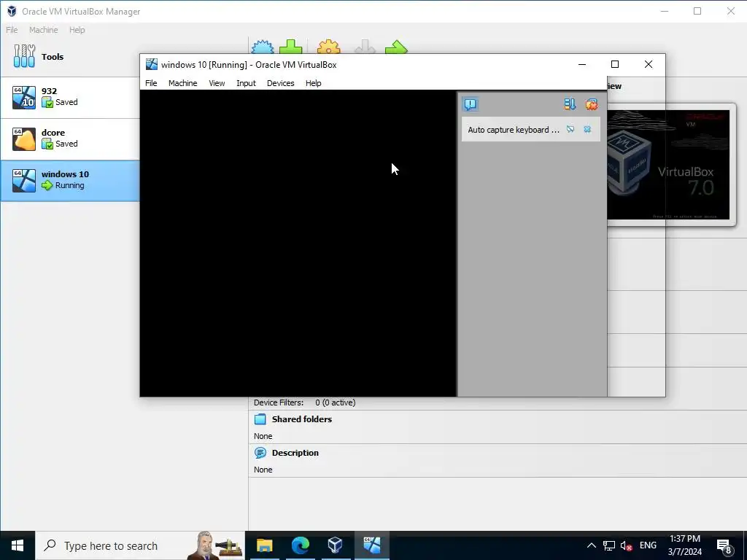Click the VM window title bar icon
Screen dimensions: 747x560
152,64
